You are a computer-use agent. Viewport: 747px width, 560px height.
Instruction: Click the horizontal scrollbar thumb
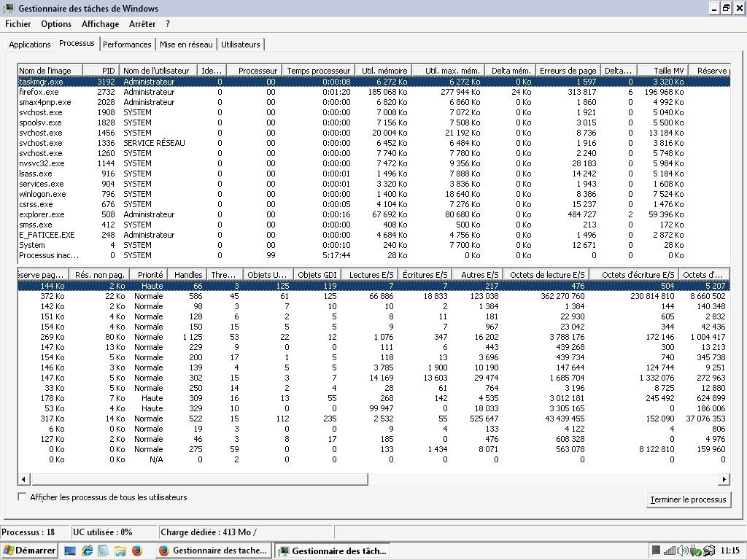[x=198, y=479]
